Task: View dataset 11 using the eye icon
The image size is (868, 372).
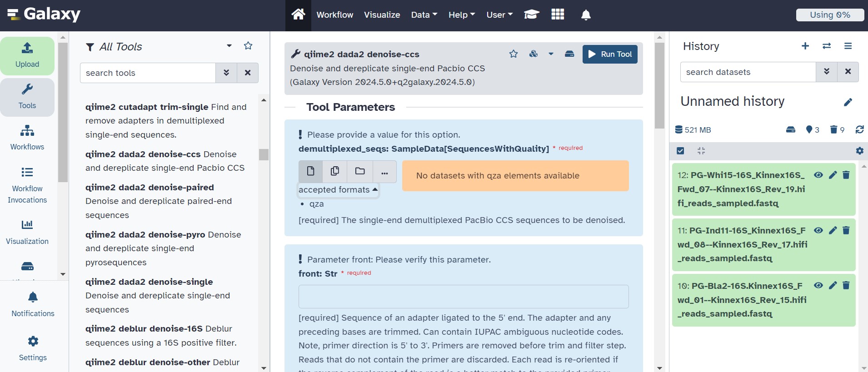Action: (818, 231)
